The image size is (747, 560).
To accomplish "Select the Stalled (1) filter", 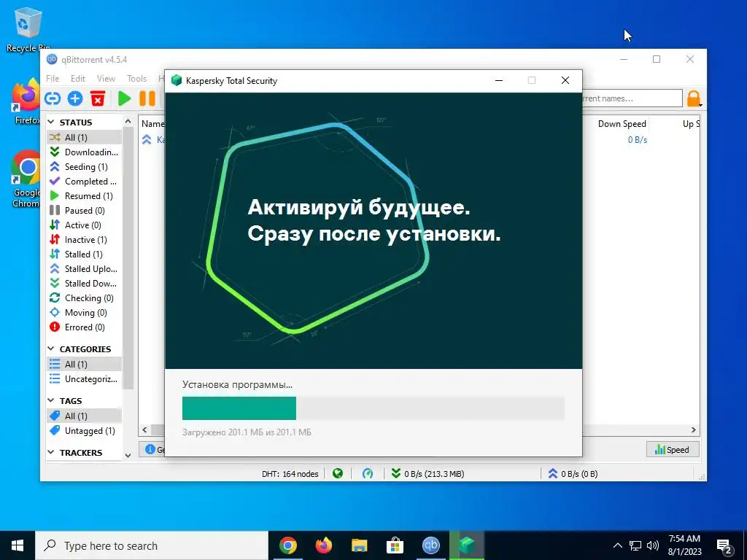I will pyautogui.click(x=84, y=254).
